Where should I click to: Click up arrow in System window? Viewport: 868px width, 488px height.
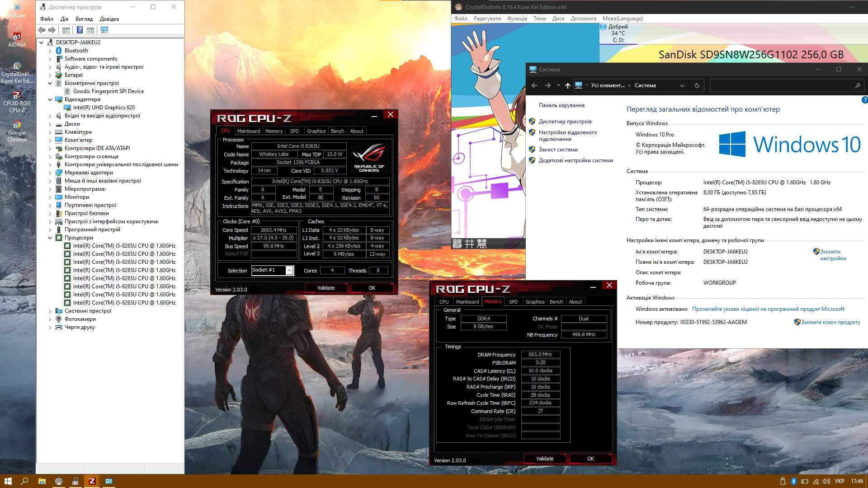tap(567, 85)
